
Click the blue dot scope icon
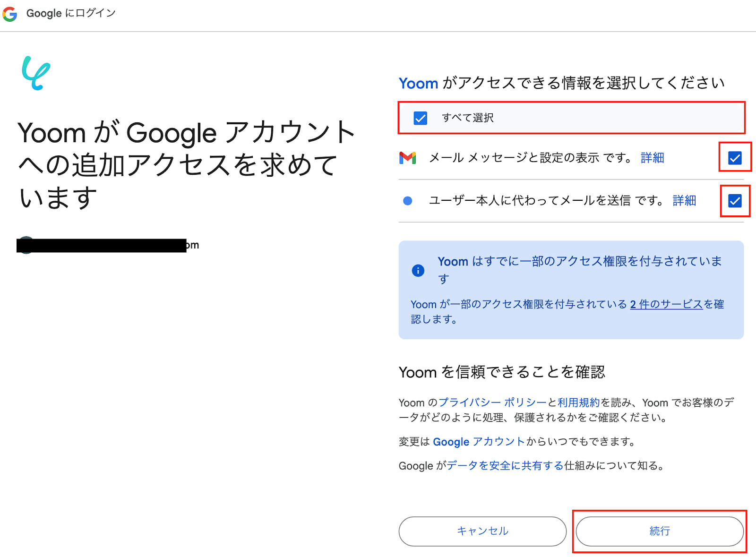tap(407, 201)
